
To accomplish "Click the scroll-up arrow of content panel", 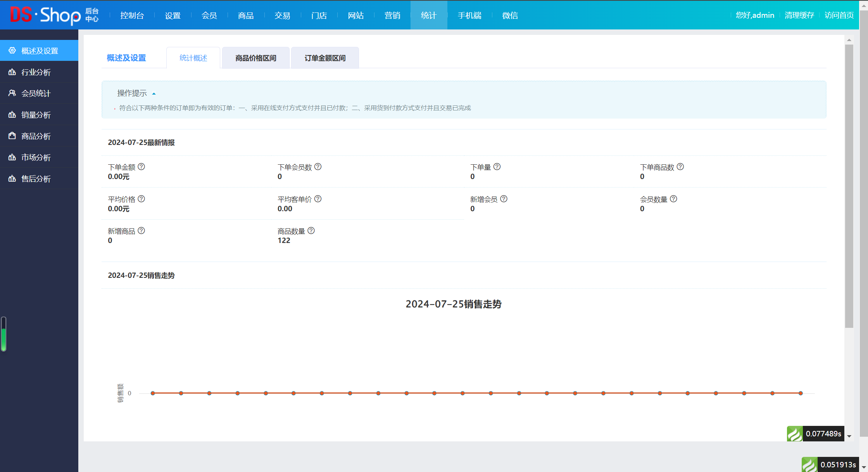I will (849, 40).
